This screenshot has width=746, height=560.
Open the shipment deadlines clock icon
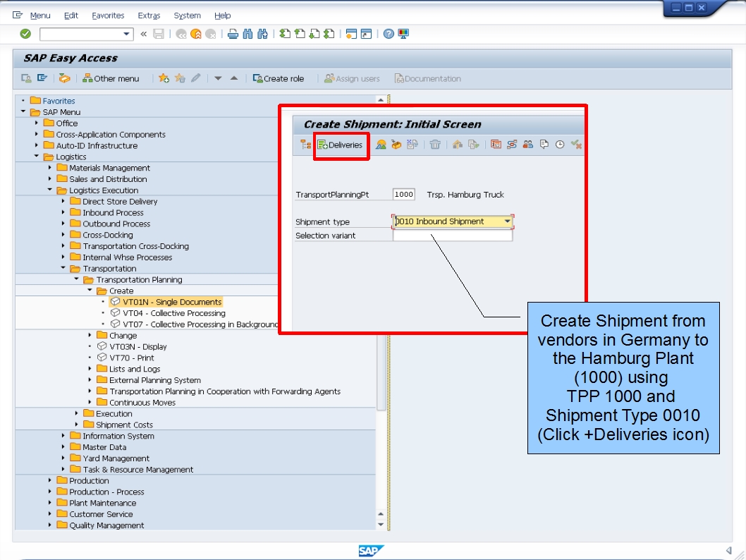coord(560,144)
